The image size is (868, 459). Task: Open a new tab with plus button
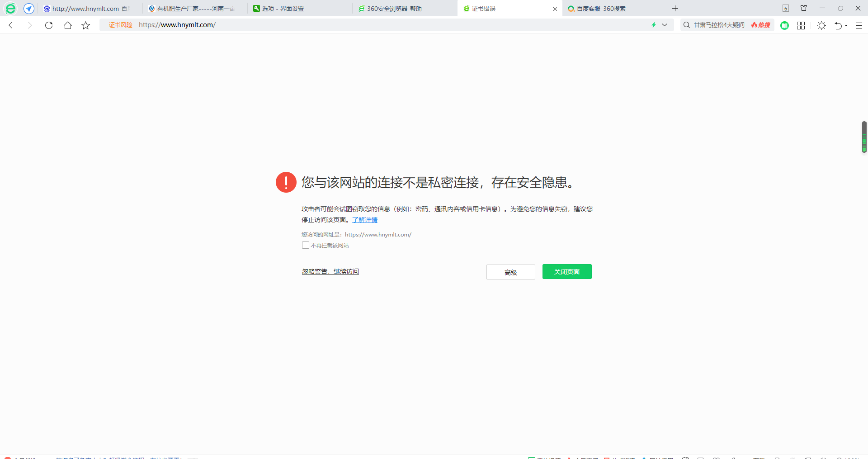(x=675, y=8)
